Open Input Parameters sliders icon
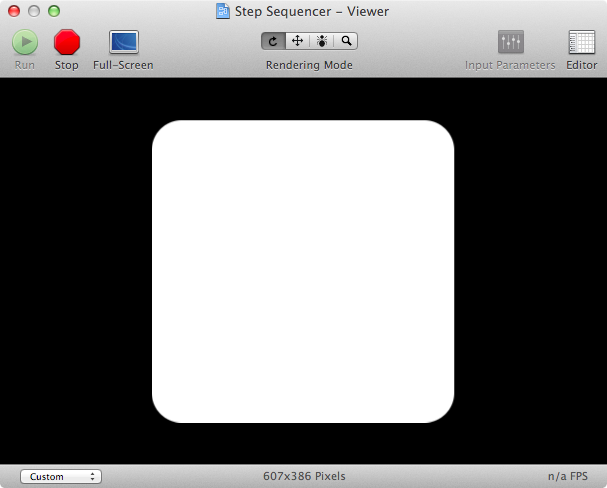The height and width of the screenshot is (488, 607). [511, 42]
